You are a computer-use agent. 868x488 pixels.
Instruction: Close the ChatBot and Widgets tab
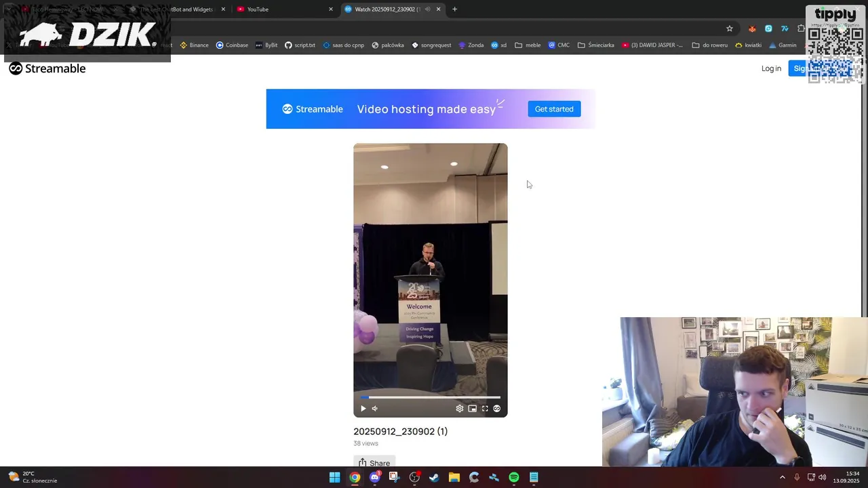[223, 9]
